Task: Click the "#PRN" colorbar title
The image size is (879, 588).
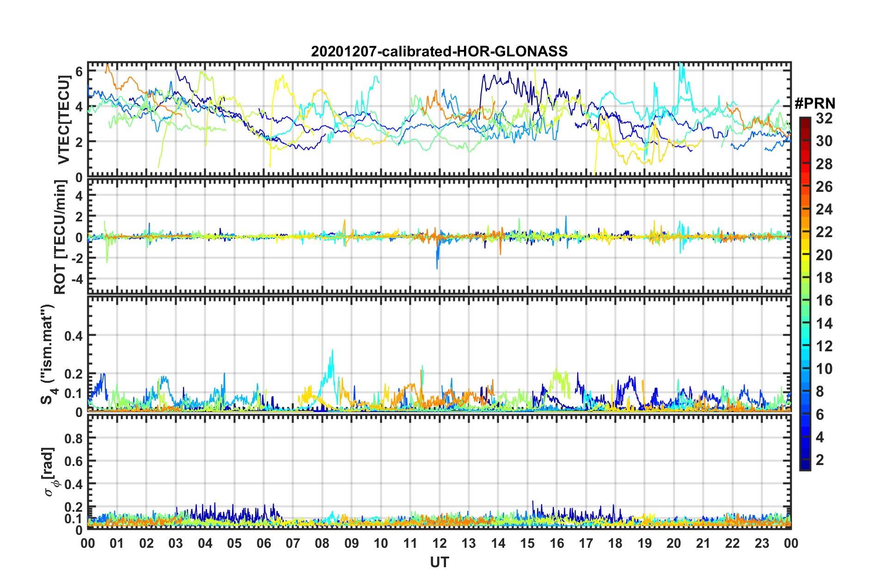Action: (x=815, y=103)
